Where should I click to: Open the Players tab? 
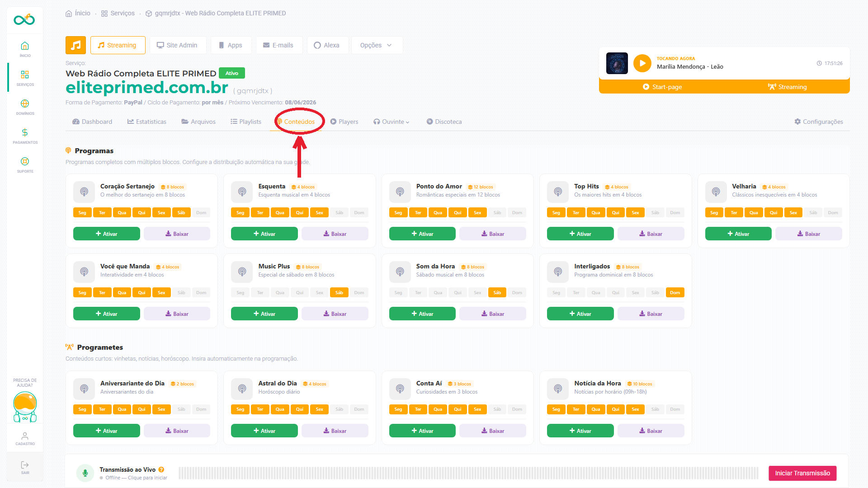coord(344,122)
